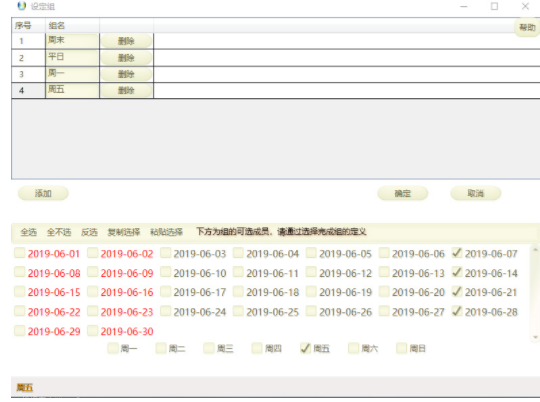Screen dimensions: 540x402
Task: Tick the 周三 weekday checkbox
Action: click(209, 348)
